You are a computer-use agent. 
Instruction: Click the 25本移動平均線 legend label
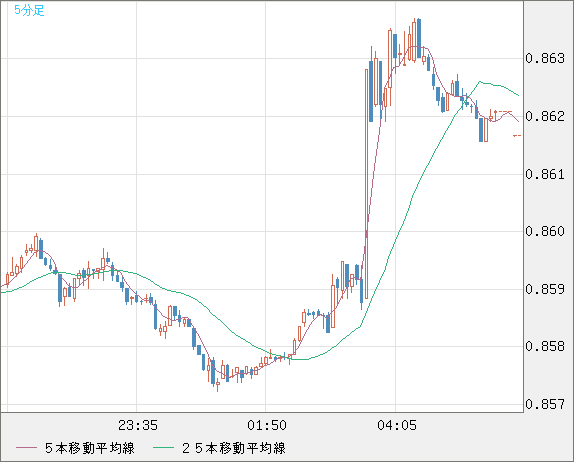coord(234,448)
